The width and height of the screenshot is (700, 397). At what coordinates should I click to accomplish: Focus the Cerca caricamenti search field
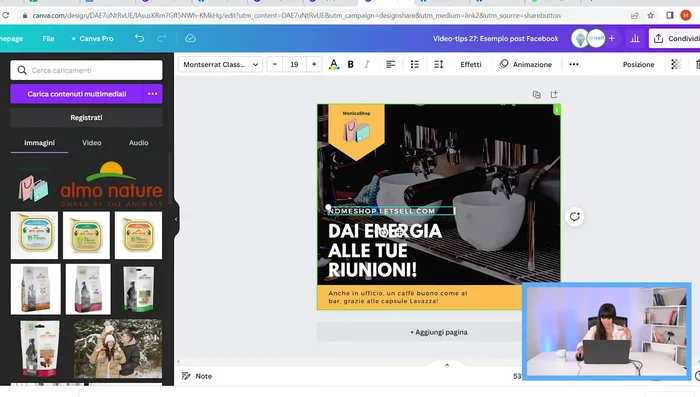coord(86,70)
